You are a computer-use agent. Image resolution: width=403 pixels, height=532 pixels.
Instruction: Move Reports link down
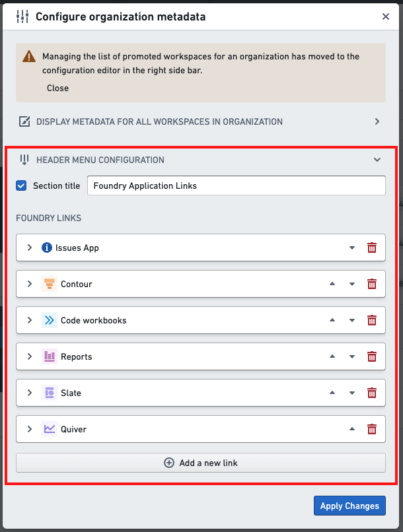click(x=352, y=356)
